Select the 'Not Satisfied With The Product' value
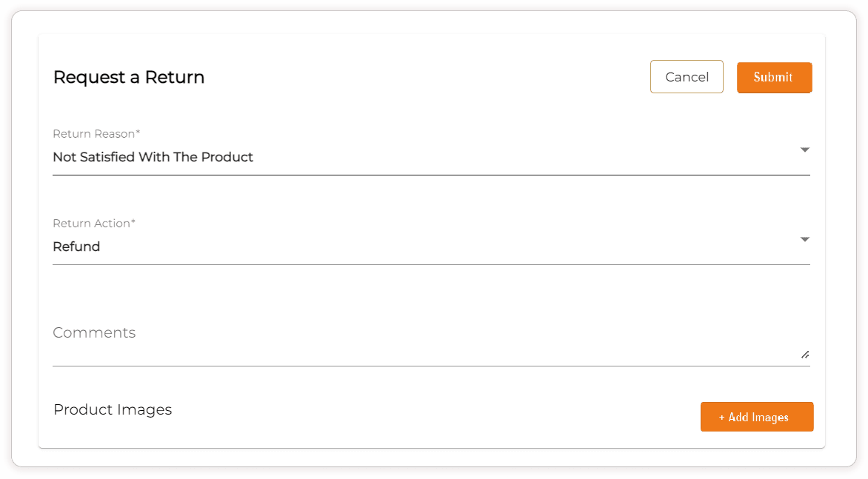This screenshot has width=868, height=479. pos(153,157)
